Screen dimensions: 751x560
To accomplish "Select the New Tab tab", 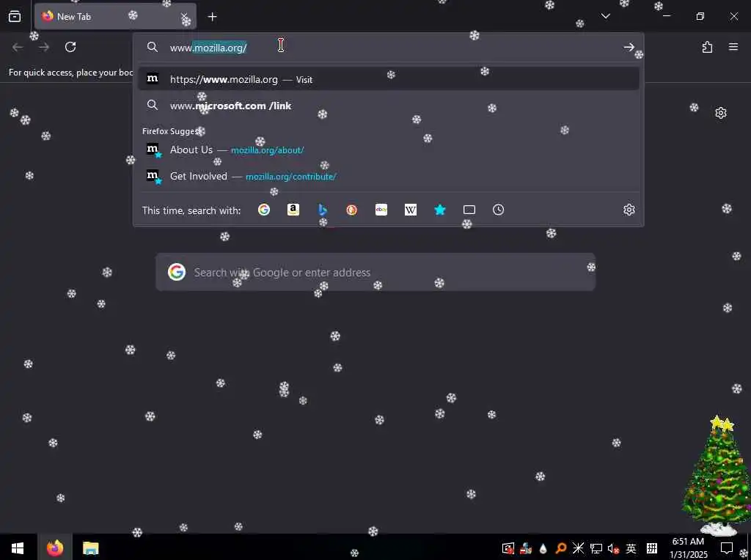I will 115,17.
